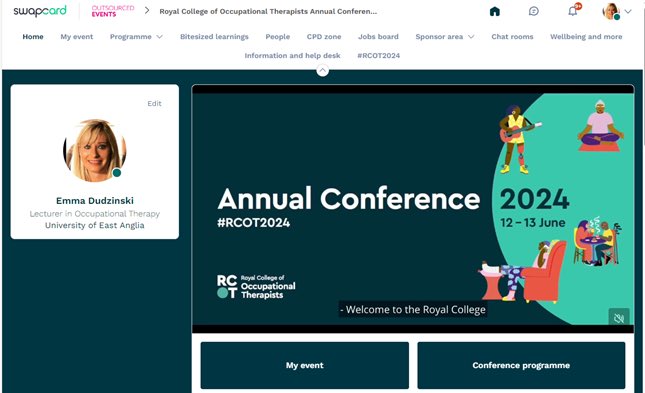
Task: Open the notifications bell
Action: coord(573,11)
